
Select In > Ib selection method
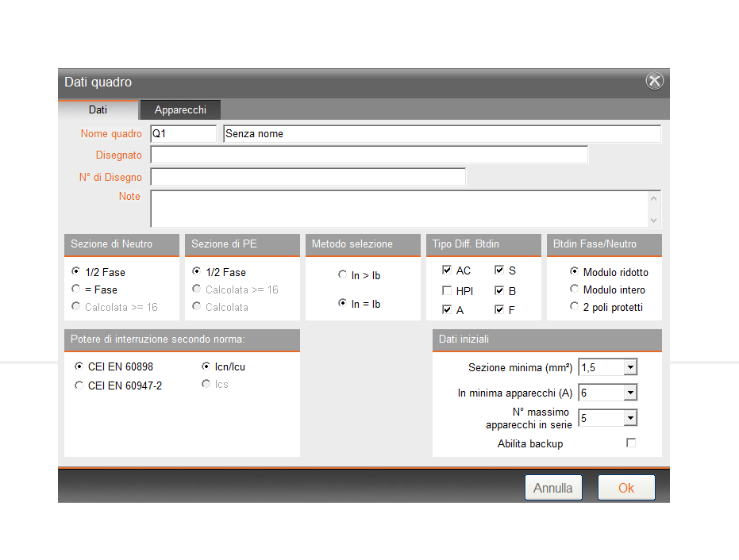343,275
